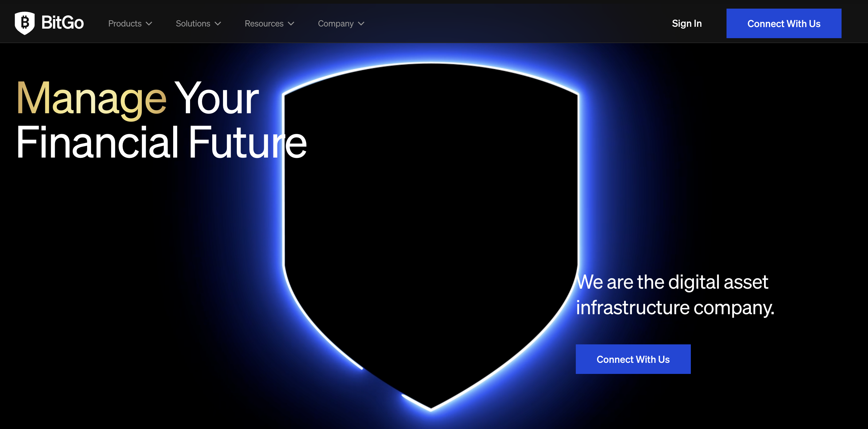Open the Resources dropdown
Screen dimensions: 868x429
(264, 24)
